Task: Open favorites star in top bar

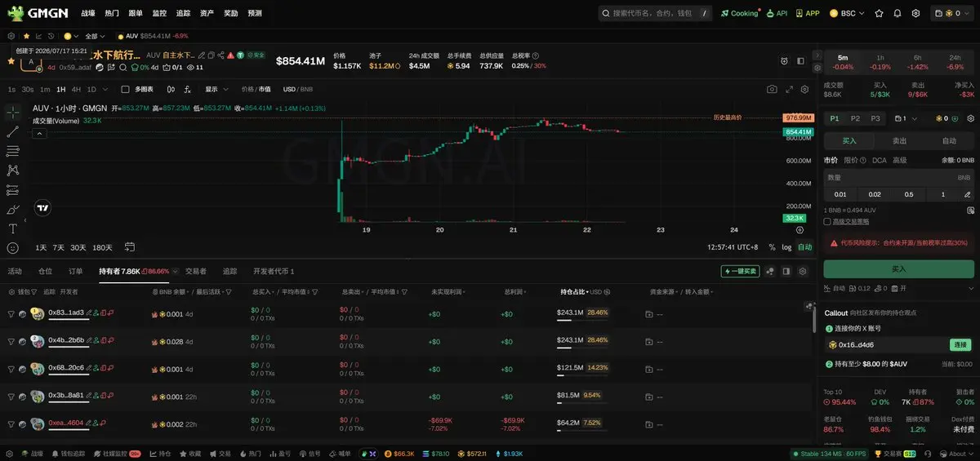Action: coord(879,13)
